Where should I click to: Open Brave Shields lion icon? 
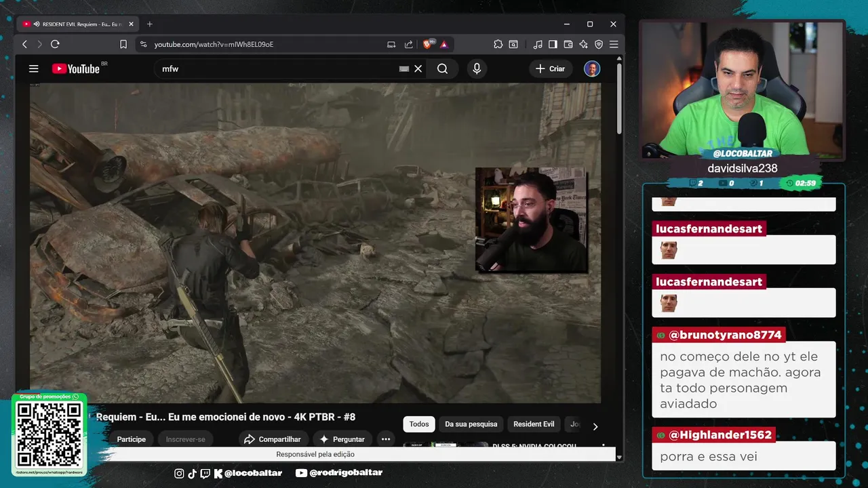tap(428, 44)
